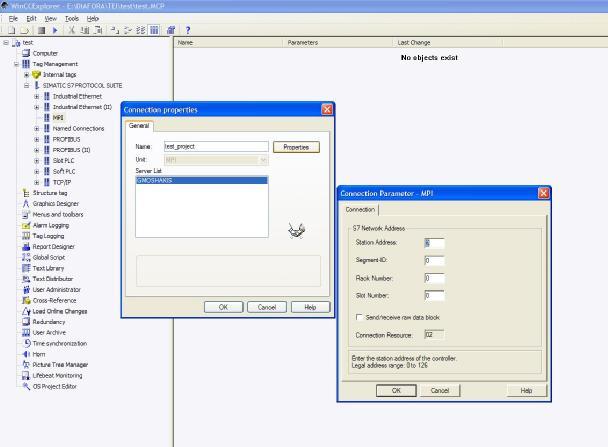
Task: Click the Last Change column header
Action: [x=447, y=43]
